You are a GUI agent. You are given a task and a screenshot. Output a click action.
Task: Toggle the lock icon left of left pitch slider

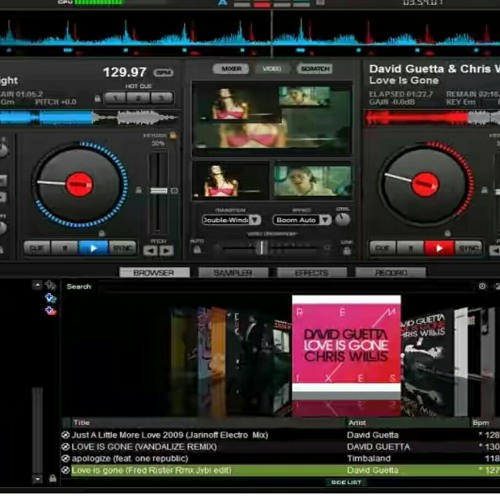[x=139, y=190]
